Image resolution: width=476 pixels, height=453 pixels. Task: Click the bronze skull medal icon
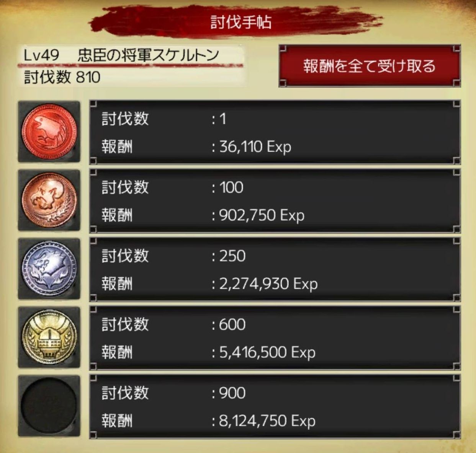pos(49,200)
